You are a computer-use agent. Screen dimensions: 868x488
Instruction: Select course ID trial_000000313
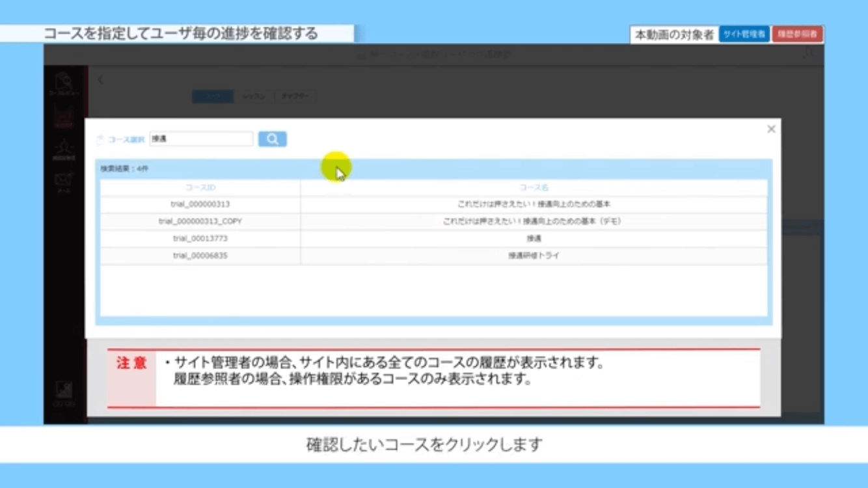200,204
